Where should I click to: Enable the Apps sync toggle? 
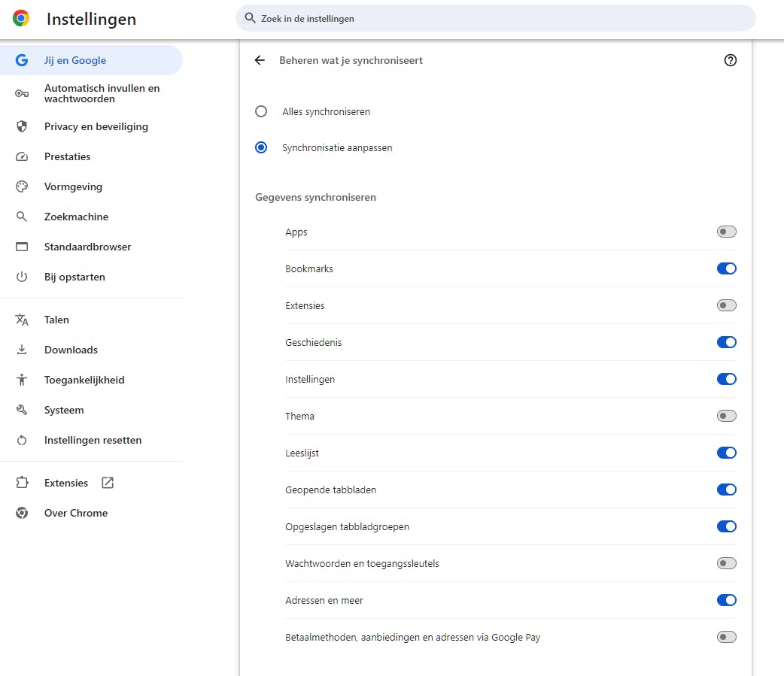click(726, 232)
